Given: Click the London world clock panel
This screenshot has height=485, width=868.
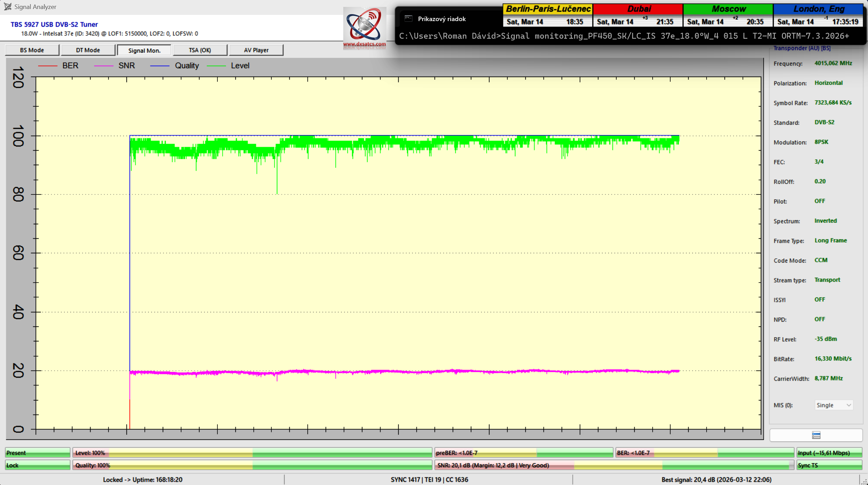Looking at the screenshot, I should point(818,16).
